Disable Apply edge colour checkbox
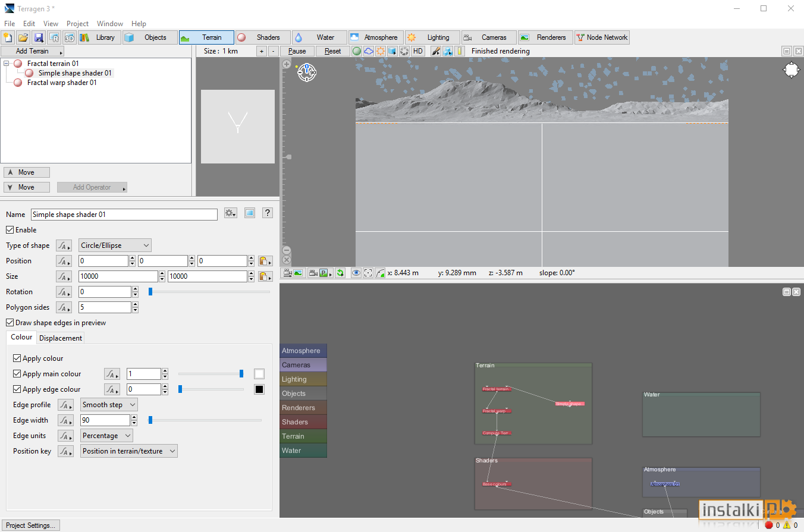This screenshot has height=532, width=804. pyautogui.click(x=17, y=389)
